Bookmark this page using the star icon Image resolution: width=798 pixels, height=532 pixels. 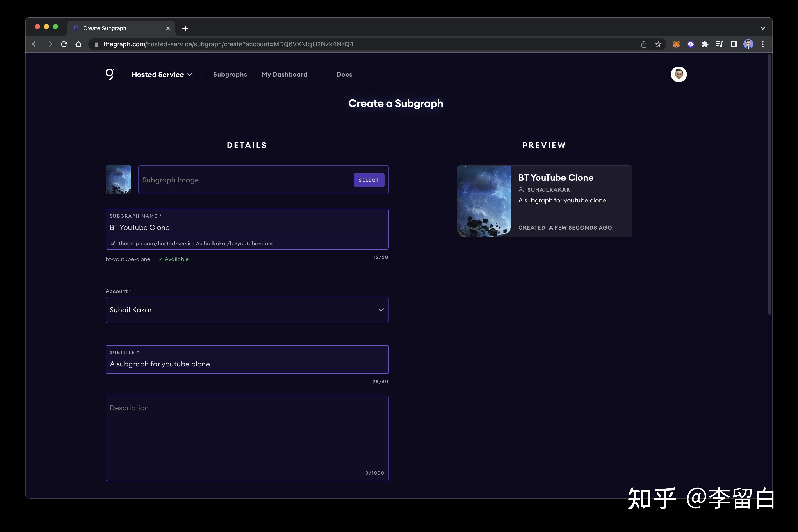coord(659,44)
